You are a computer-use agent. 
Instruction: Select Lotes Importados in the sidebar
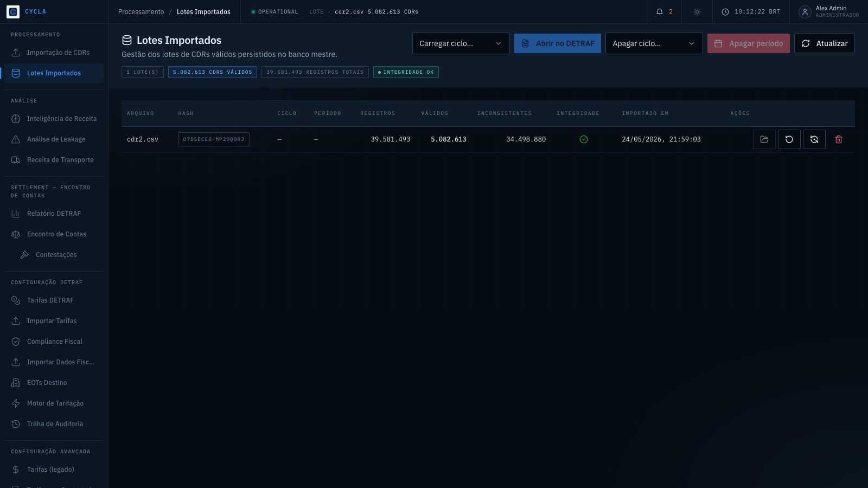click(x=54, y=73)
